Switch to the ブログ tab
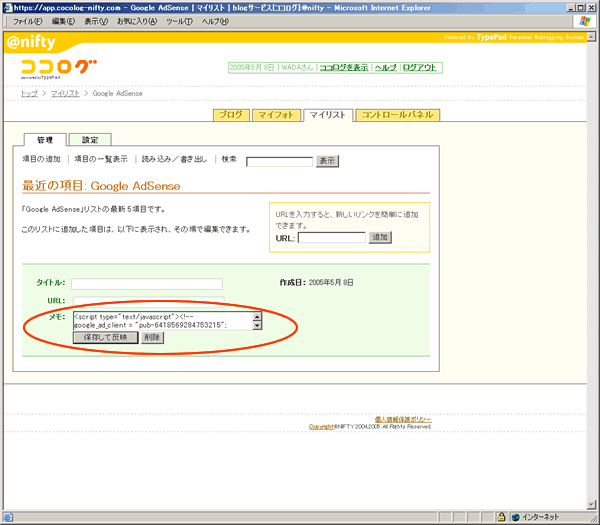Image resolution: width=600 pixels, height=525 pixels. coord(231,115)
